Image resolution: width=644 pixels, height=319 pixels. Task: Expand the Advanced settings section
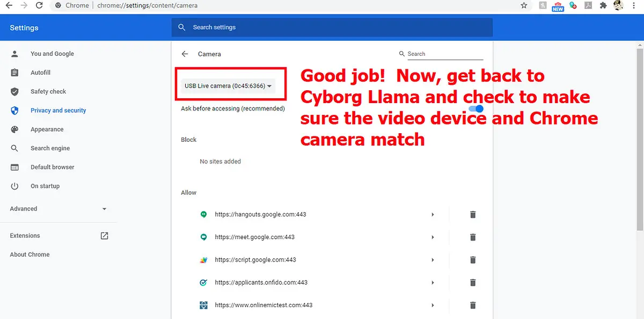click(105, 209)
